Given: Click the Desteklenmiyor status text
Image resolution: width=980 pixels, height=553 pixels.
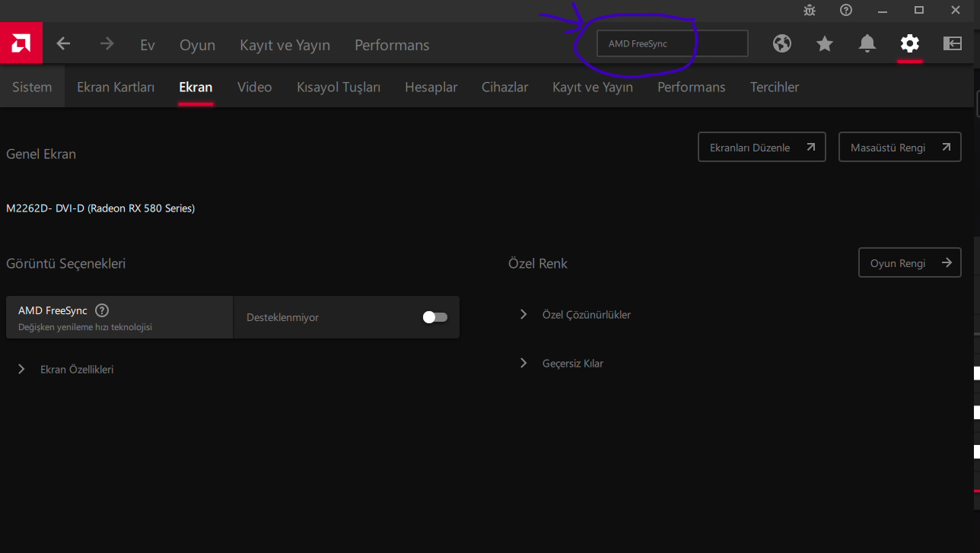Looking at the screenshot, I should [x=282, y=317].
